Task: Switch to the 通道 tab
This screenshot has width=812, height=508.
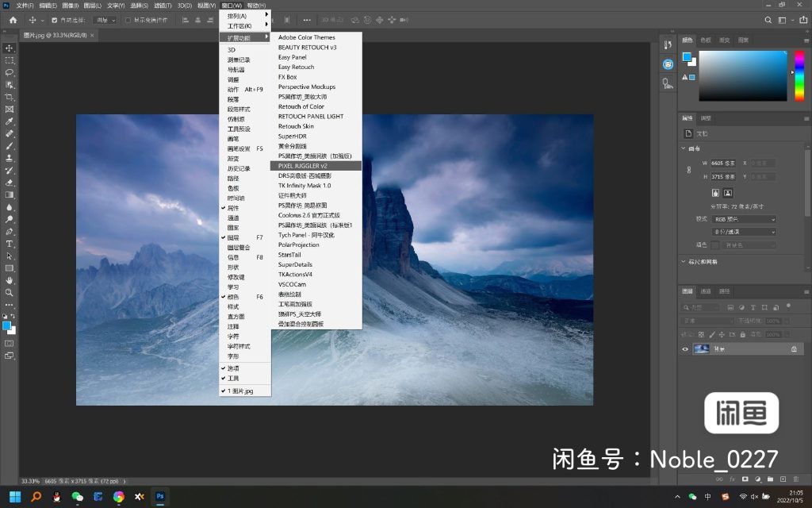Action: click(x=705, y=291)
